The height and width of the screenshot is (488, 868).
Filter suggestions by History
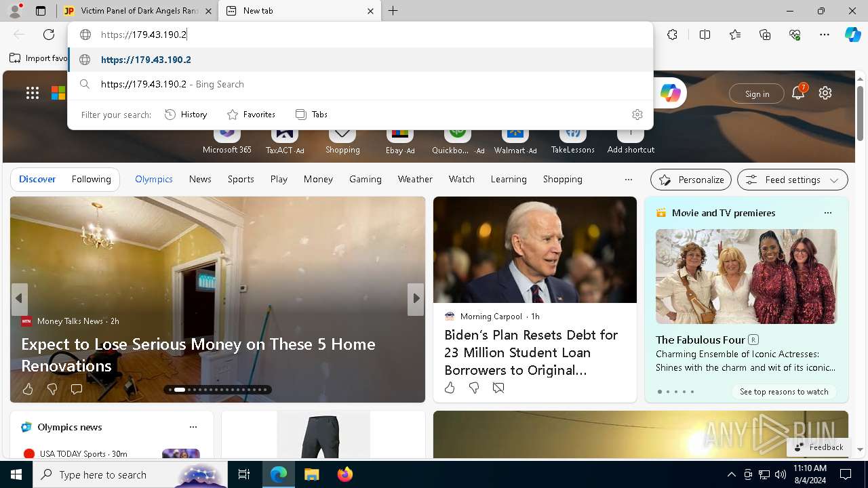point(186,115)
